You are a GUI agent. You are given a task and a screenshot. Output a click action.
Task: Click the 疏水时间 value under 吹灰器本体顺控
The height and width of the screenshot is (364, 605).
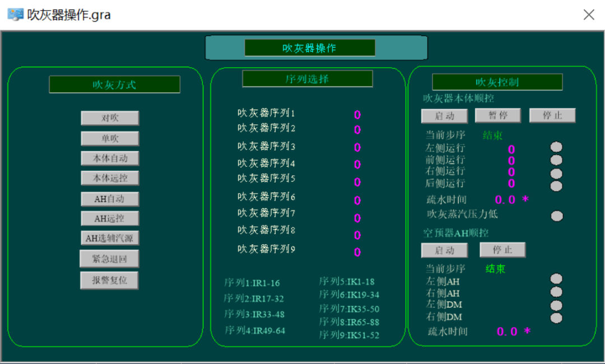506,200
